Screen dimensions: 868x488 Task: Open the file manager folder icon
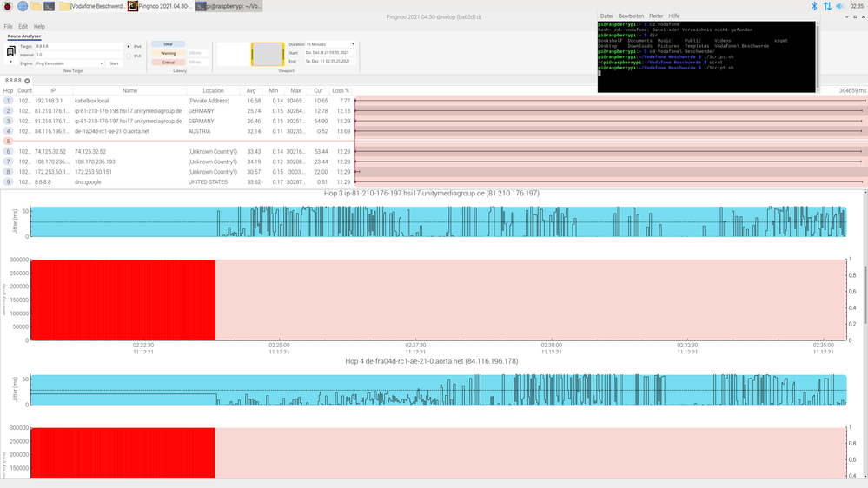click(36, 6)
